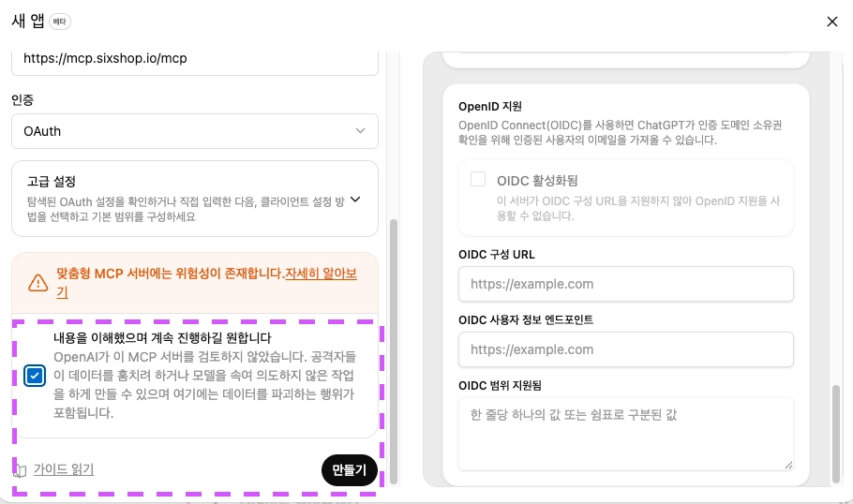Viewport: 853px width, 504px height.
Task: Expand 고급 설정 with its chevron
Action: coord(355,200)
